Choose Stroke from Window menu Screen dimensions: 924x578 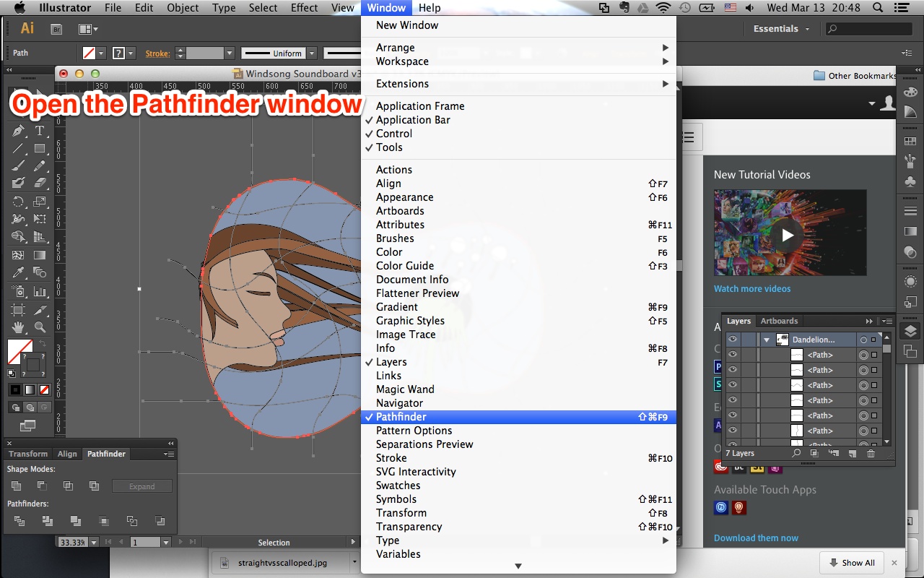click(518, 458)
